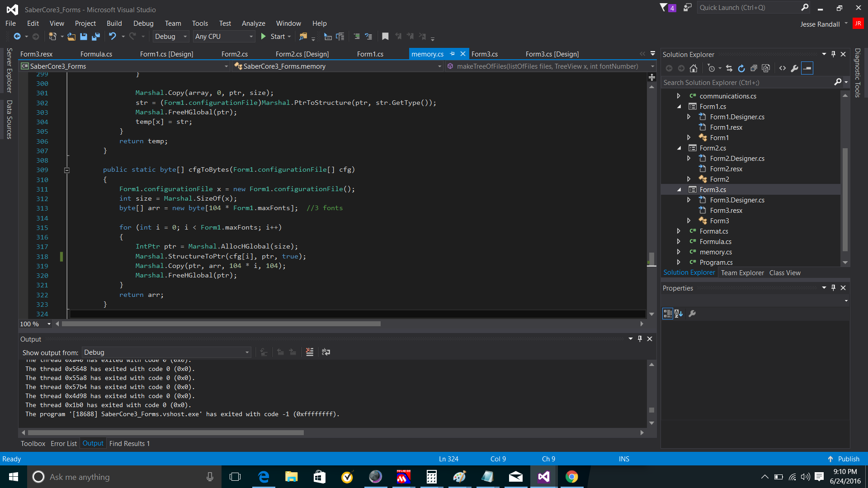Toggle word wrap in the Output window

point(326,352)
